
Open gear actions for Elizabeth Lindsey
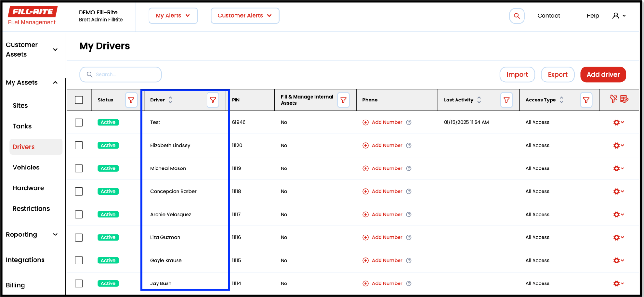point(618,145)
